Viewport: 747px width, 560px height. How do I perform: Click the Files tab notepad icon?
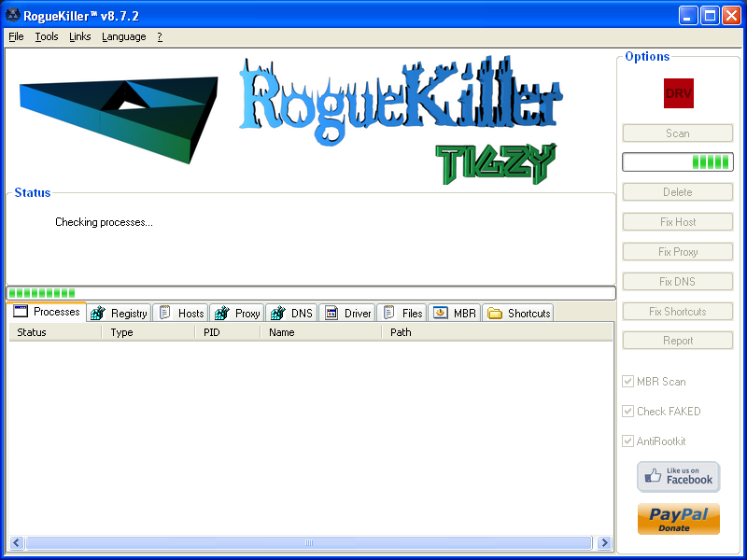pyautogui.click(x=388, y=313)
